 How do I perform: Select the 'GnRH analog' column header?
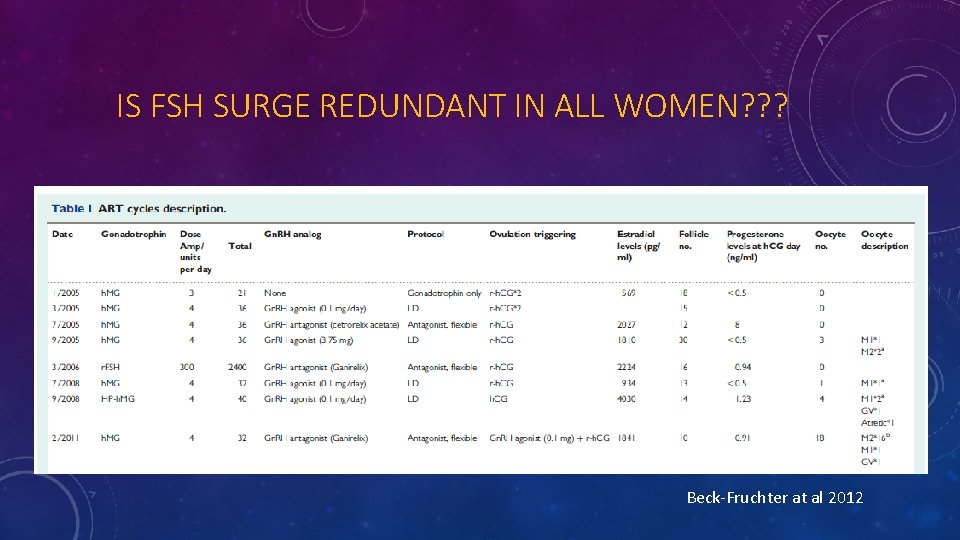(293, 234)
